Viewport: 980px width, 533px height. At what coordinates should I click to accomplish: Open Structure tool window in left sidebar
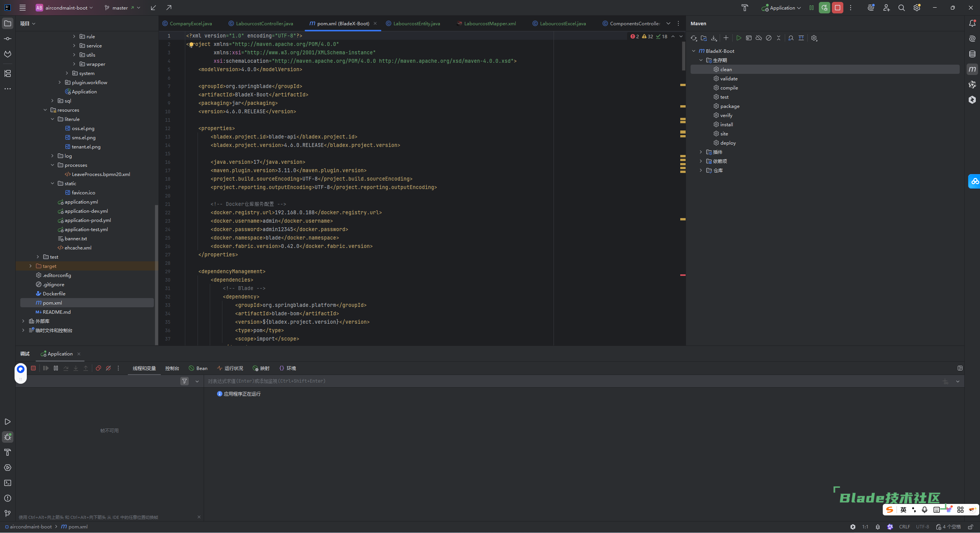tap(8, 73)
